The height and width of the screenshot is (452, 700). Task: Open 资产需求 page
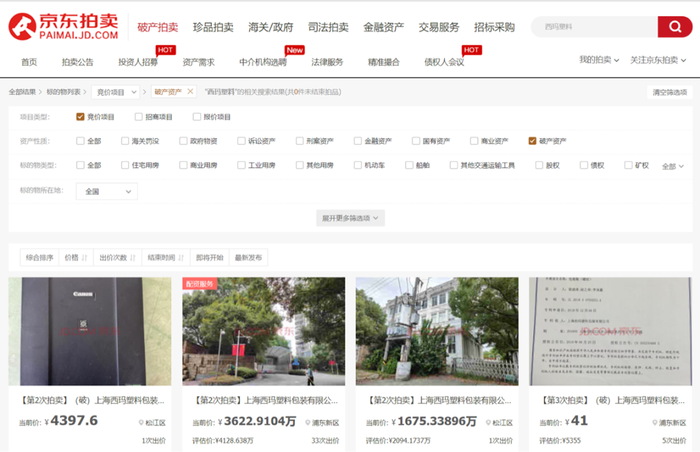pos(199,62)
